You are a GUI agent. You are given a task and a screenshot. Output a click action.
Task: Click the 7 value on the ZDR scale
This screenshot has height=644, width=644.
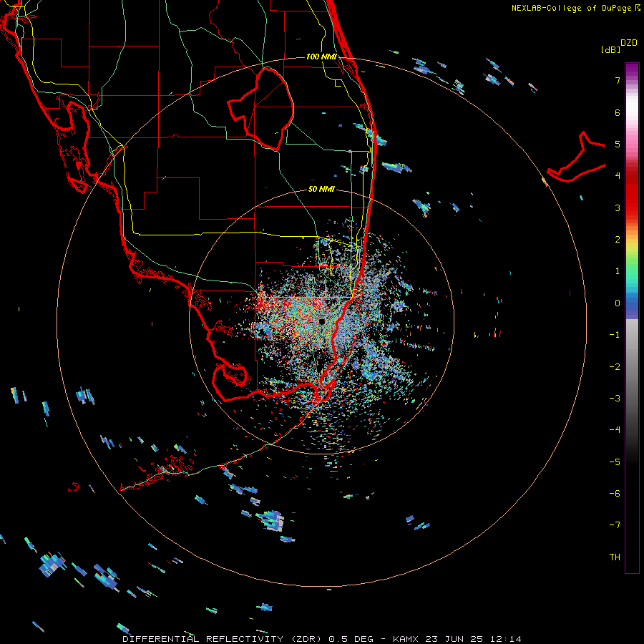coord(618,80)
